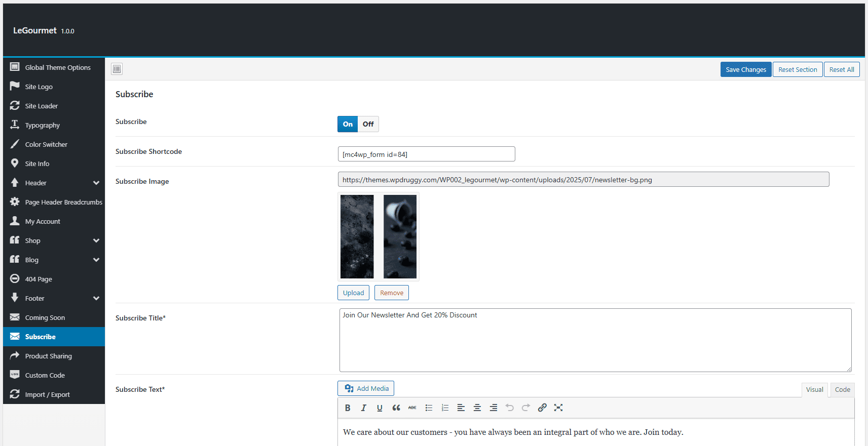Apply underline formatting in editor

[x=380, y=408]
